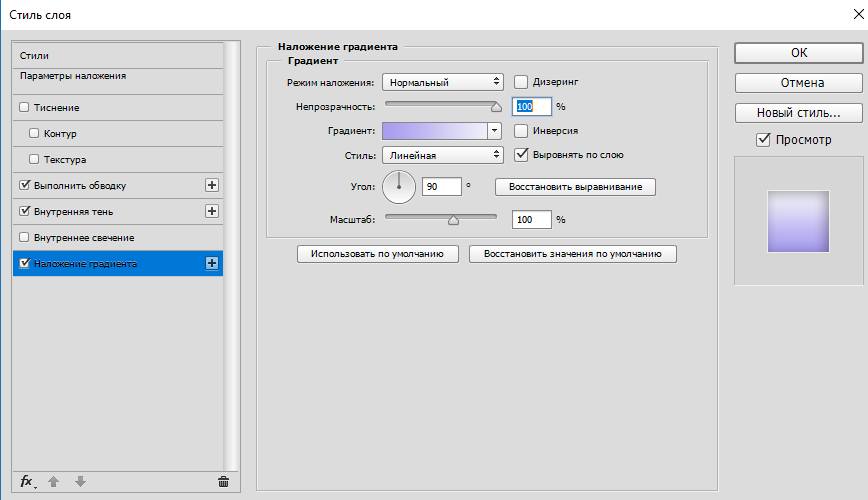Open the fx effects menu icon
The image size is (868, 500).
(x=27, y=481)
